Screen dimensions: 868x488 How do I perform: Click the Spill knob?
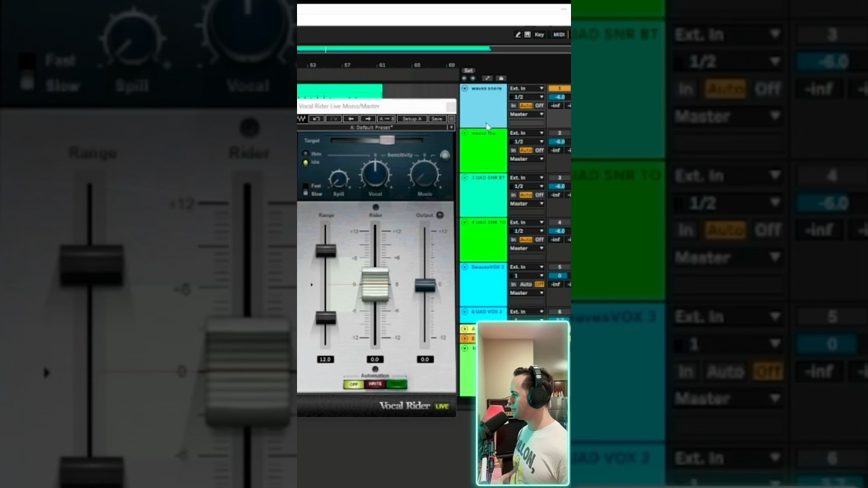pyautogui.click(x=338, y=180)
